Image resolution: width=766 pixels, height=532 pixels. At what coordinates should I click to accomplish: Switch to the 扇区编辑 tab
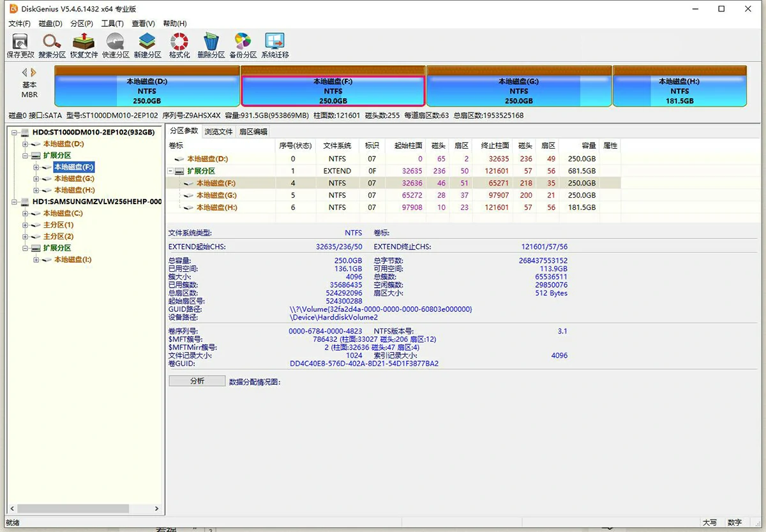coord(253,131)
